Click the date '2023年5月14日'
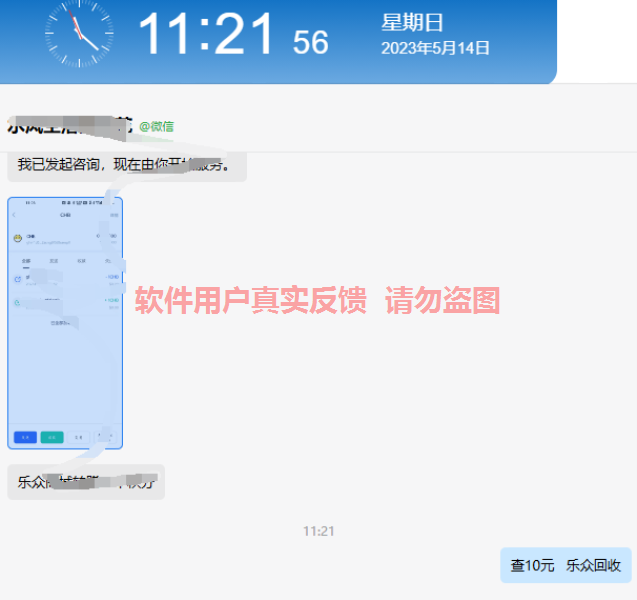This screenshot has height=600, width=637. click(435, 48)
